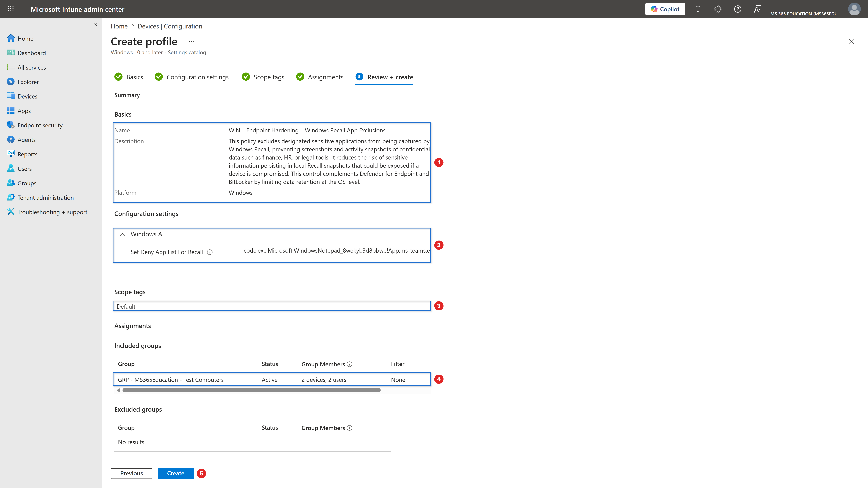
Task: Show info for Set Deny App List
Action: (x=210, y=252)
